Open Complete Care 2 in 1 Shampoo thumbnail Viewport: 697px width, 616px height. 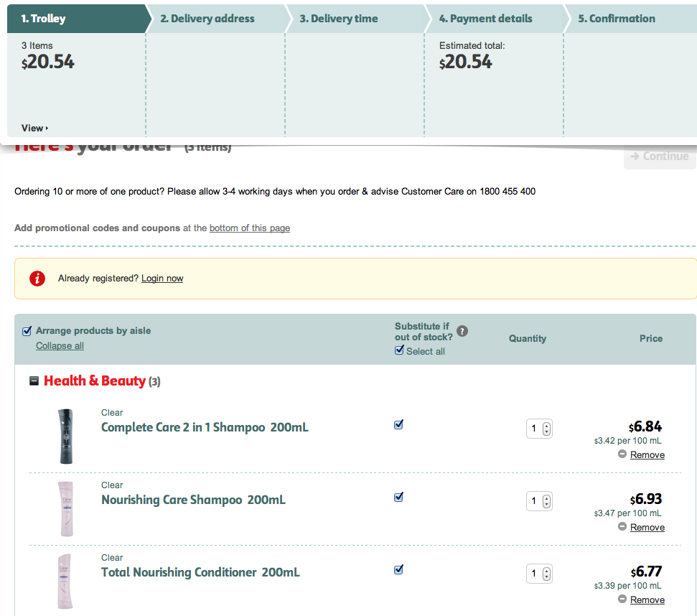click(65, 436)
